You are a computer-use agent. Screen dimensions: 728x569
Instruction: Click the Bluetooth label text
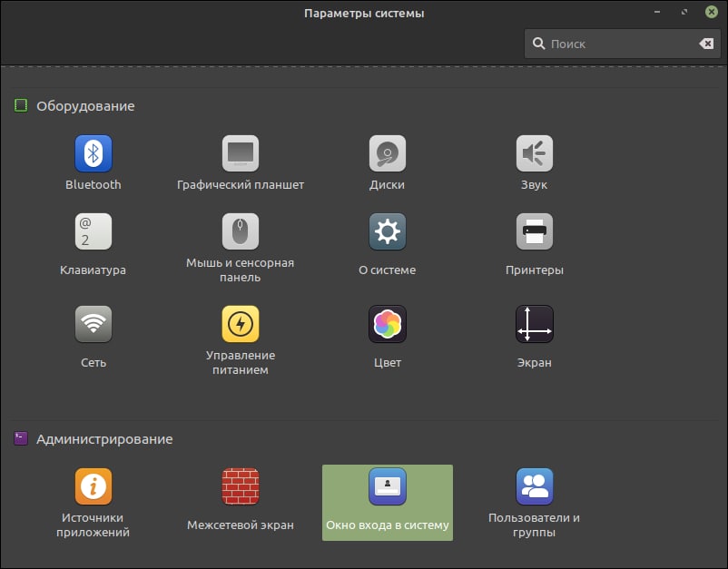pyautogui.click(x=93, y=185)
